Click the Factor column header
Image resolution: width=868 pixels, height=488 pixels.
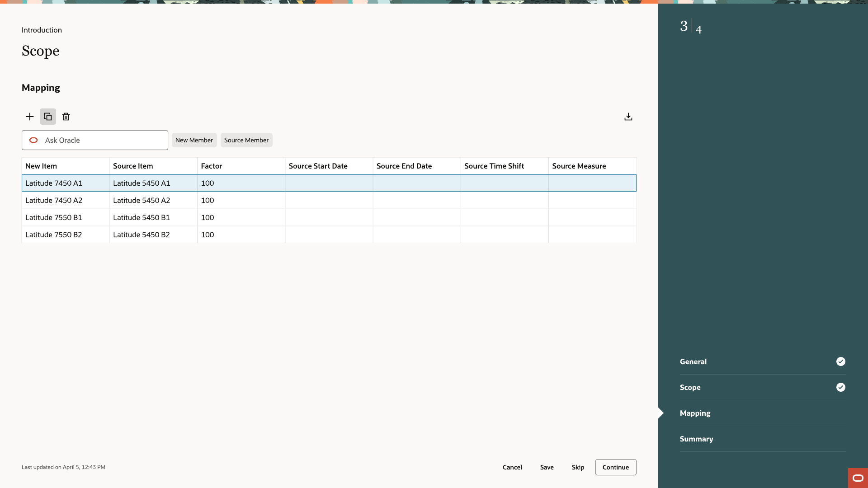(x=241, y=166)
